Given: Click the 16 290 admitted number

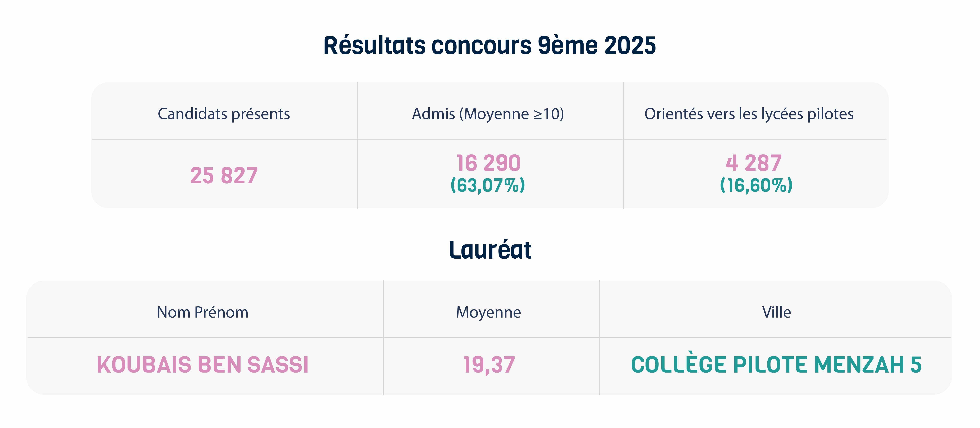Looking at the screenshot, I should (489, 163).
